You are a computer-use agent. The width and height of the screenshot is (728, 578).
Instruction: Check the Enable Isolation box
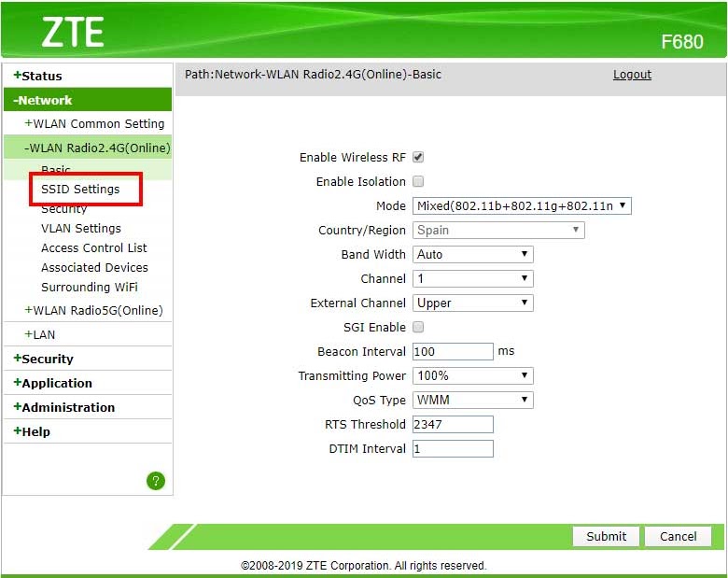[x=418, y=181]
